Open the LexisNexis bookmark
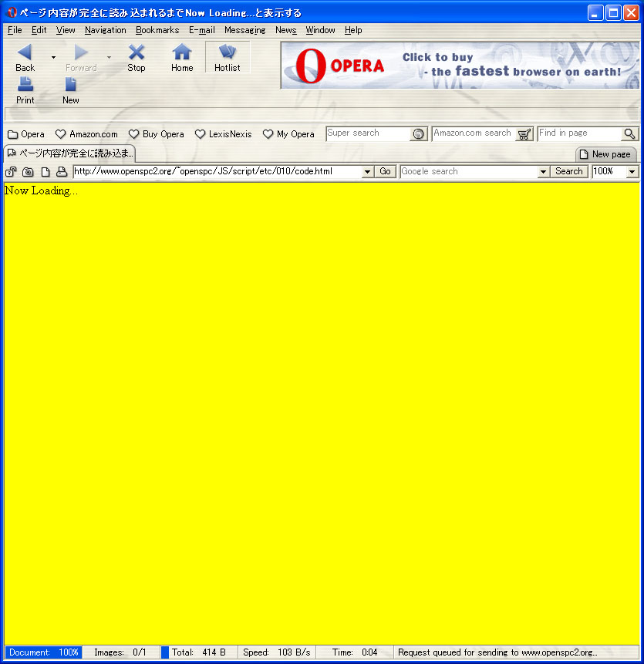 coord(223,134)
